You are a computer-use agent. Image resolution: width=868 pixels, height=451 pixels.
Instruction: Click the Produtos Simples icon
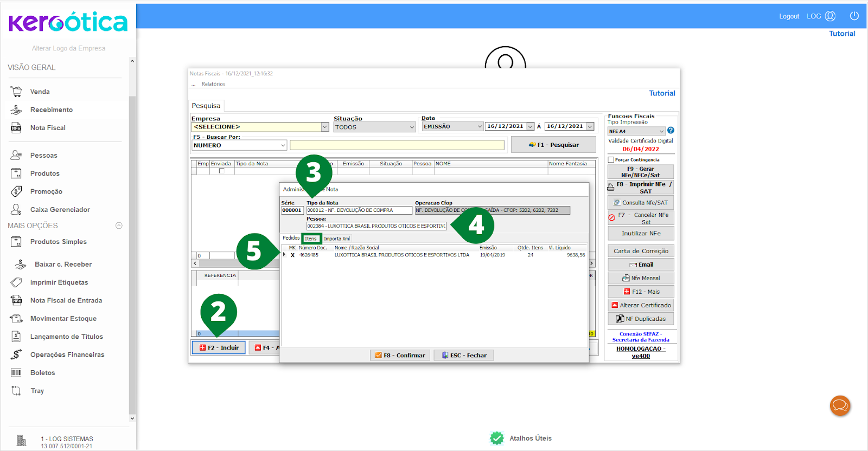click(16, 242)
